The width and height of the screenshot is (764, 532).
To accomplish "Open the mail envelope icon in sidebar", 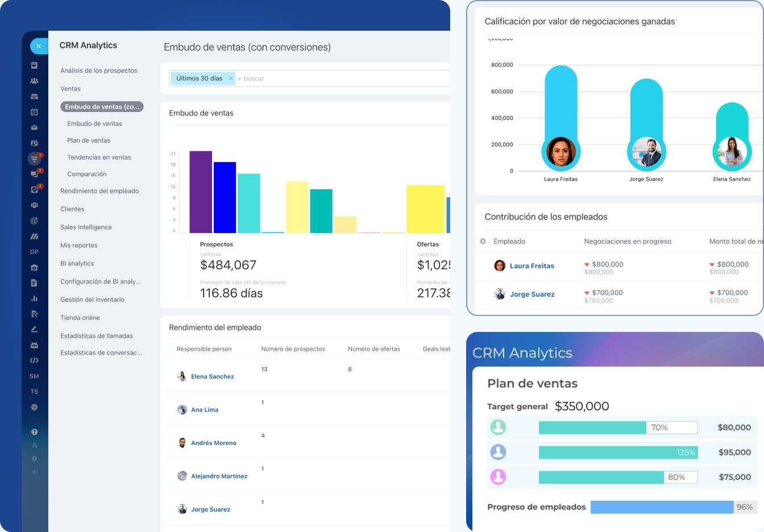I will (x=34, y=128).
